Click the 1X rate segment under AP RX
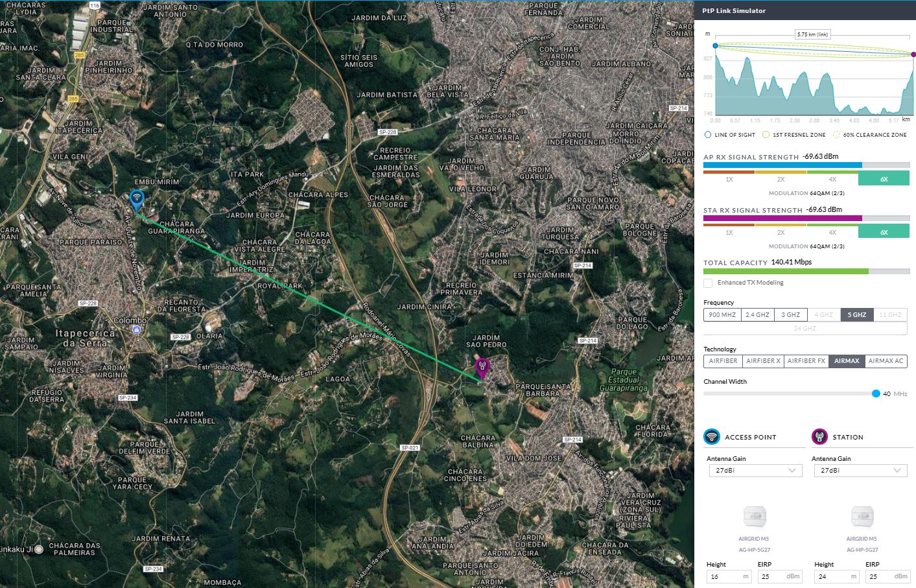 [x=729, y=179]
